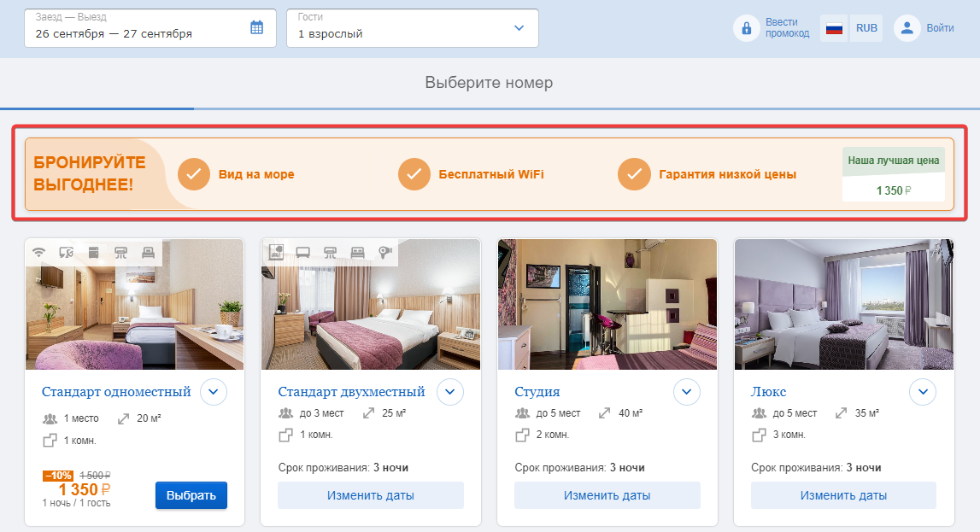Click 2 комн. text in Студия card

553,435
